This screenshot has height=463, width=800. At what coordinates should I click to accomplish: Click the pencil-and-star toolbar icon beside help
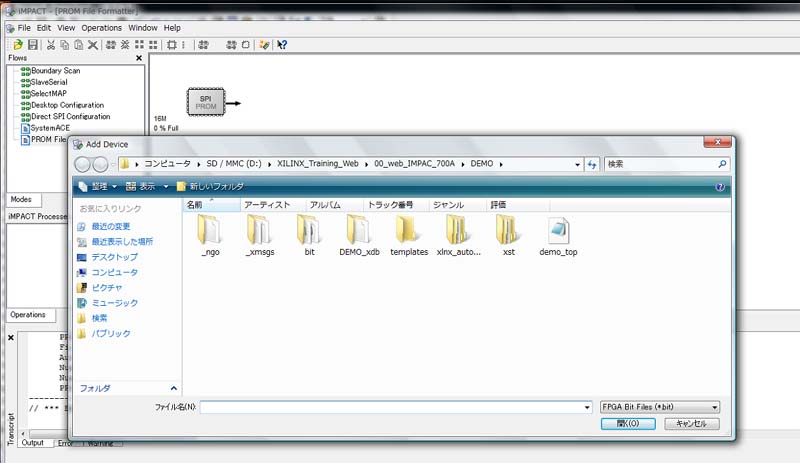click(264, 45)
